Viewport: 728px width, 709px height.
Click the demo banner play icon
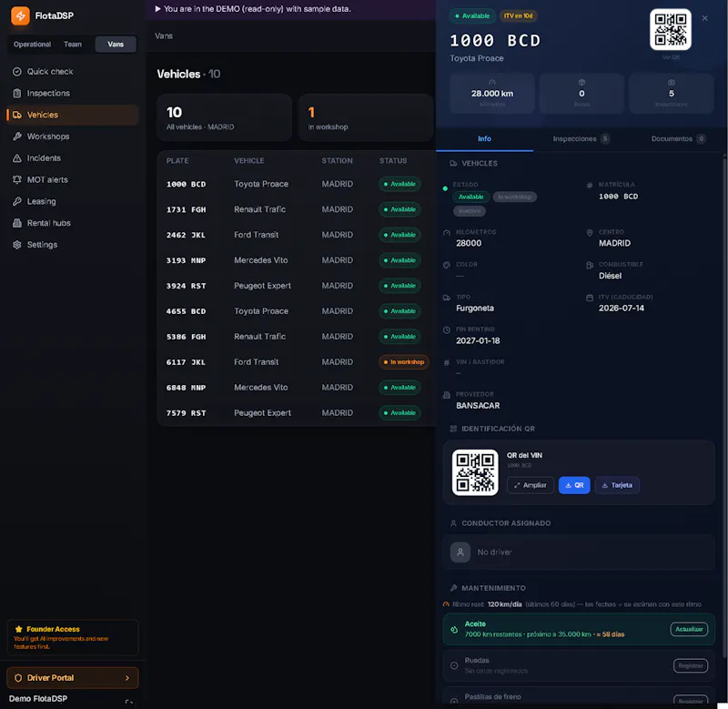click(157, 9)
